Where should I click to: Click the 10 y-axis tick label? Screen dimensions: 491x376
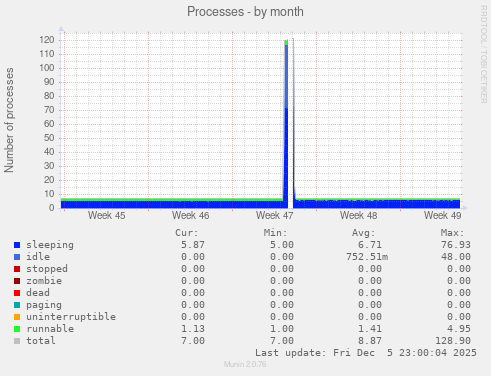click(49, 194)
